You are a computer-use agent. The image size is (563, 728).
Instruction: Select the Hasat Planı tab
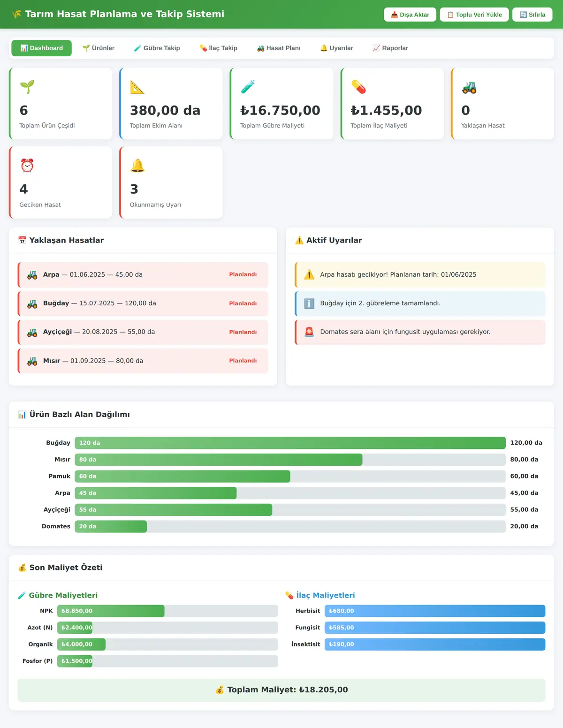pos(279,48)
